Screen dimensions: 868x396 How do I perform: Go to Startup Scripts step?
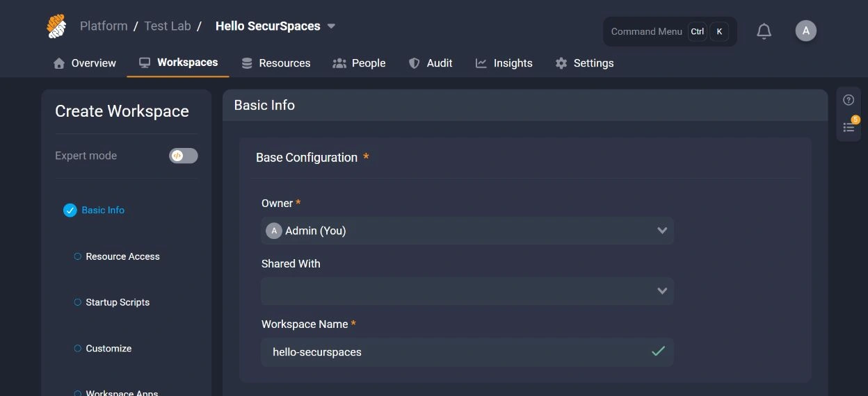click(x=112, y=302)
